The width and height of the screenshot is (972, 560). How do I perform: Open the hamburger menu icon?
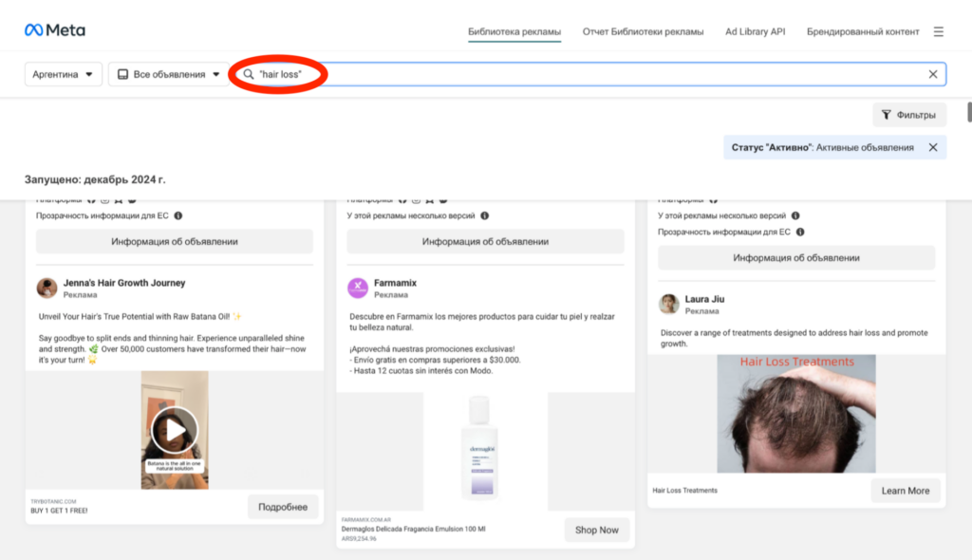point(939,31)
